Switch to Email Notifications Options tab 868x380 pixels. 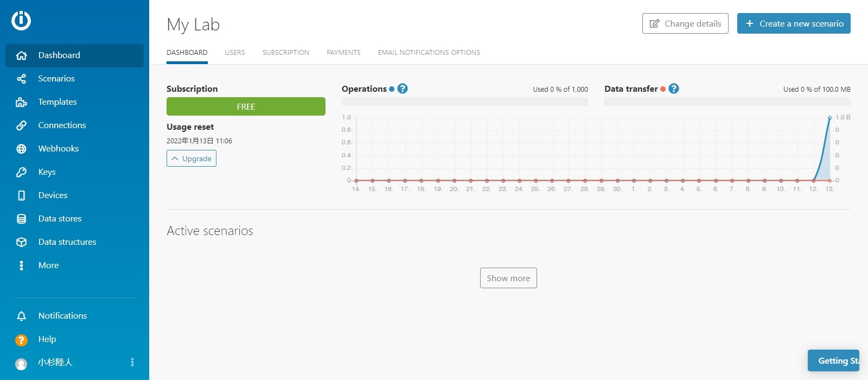[x=429, y=53]
